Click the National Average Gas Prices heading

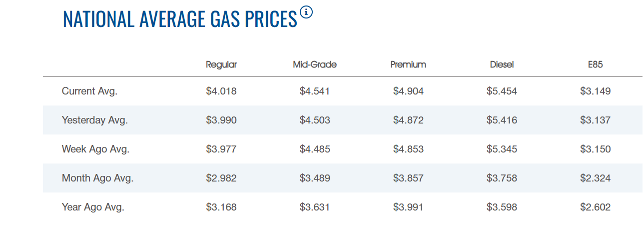pos(180,19)
